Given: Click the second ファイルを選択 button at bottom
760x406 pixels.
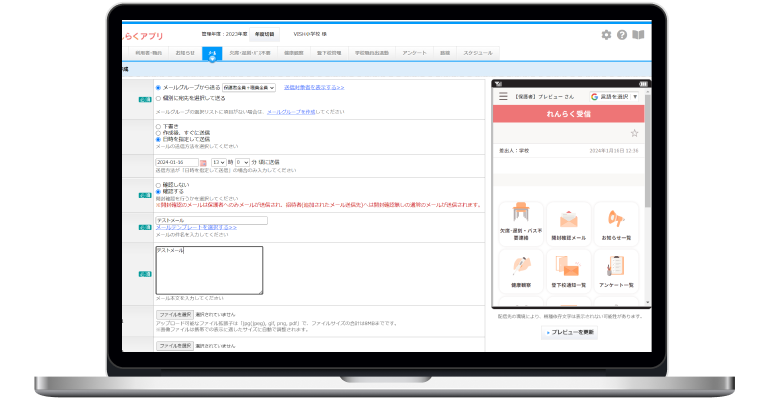Looking at the screenshot, I should pos(175,346).
